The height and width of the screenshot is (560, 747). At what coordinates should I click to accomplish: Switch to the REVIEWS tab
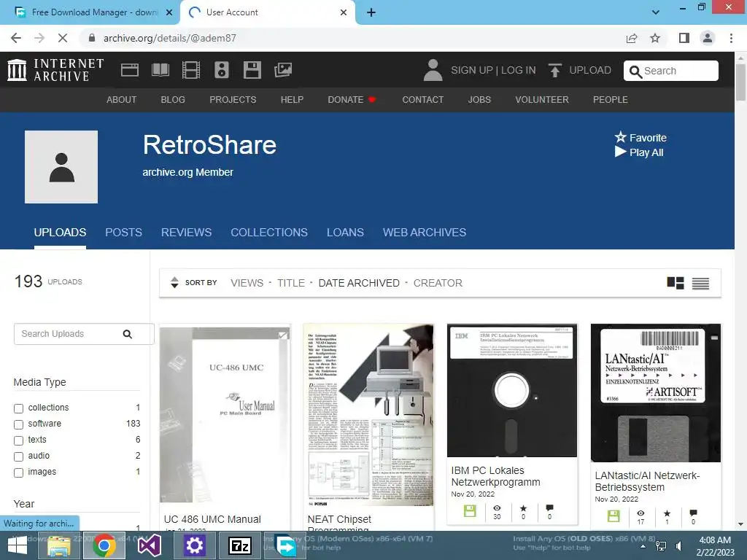[x=186, y=233]
